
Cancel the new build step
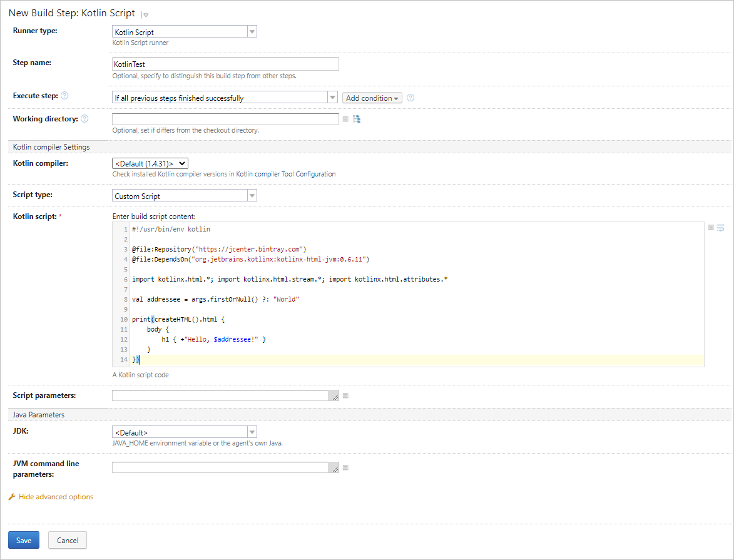68,541
